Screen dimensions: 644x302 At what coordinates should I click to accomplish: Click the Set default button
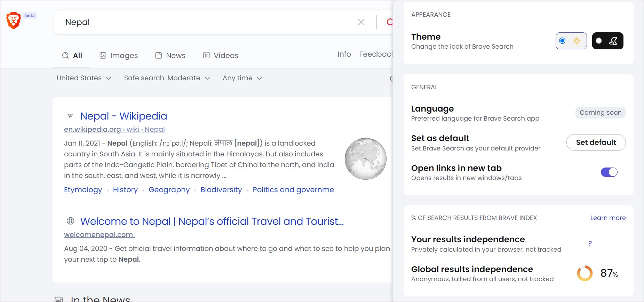(x=596, y=142)
